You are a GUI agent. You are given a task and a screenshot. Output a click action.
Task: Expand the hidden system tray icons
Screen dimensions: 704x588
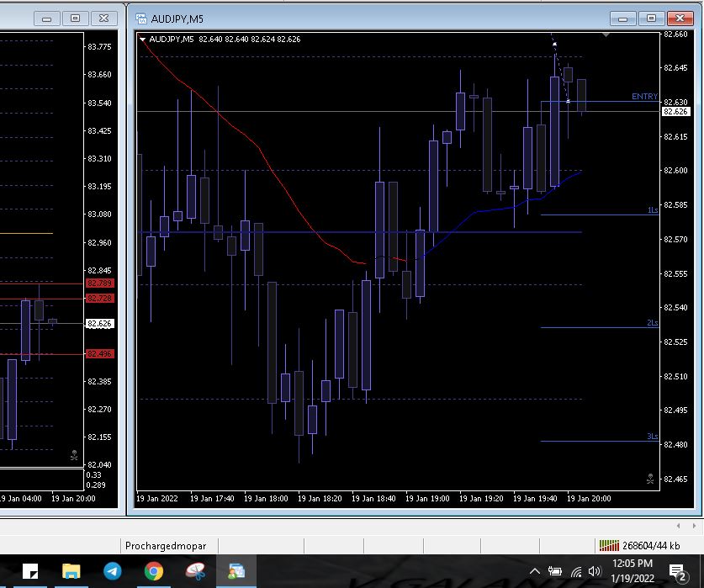[x=534, y=572]
